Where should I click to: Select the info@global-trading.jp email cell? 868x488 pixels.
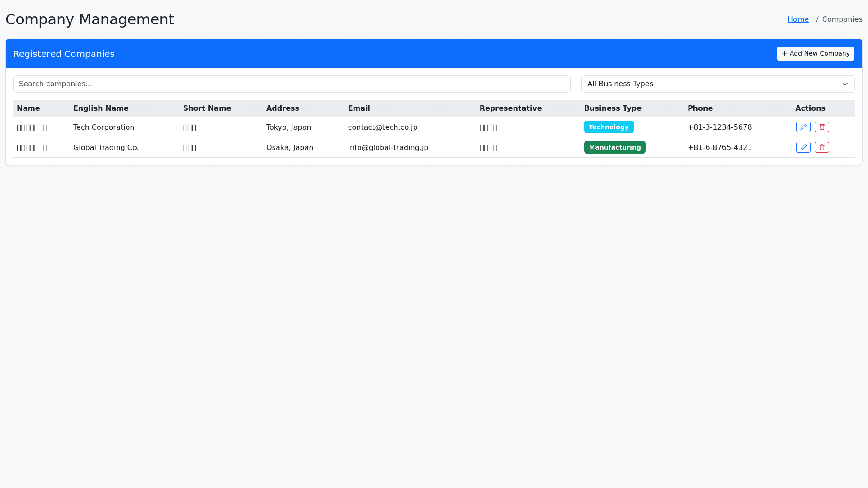pos(388,148)
